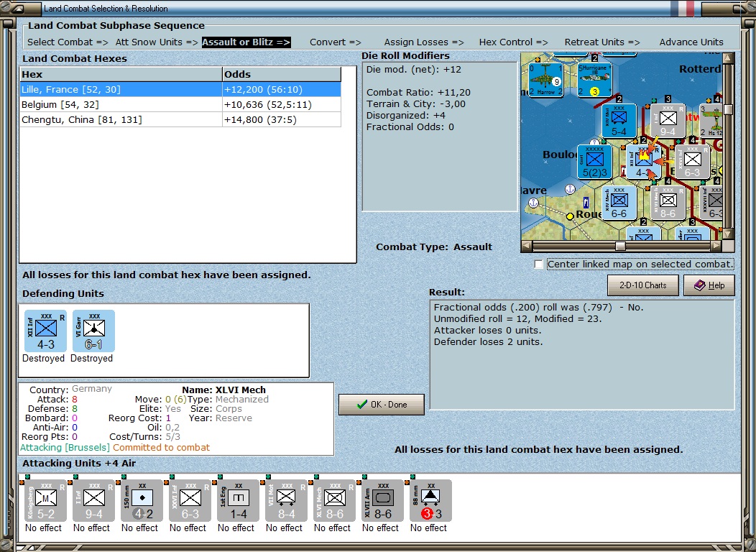Confirm with the OK - Done button
This screenshot has height=552, width=756.
click(x=382, y=405)
